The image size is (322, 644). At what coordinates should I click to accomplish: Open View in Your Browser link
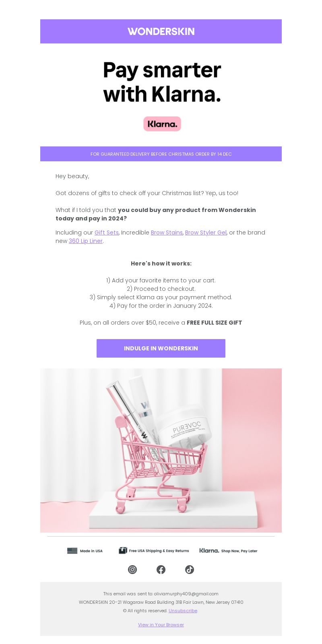click(161, 625)
